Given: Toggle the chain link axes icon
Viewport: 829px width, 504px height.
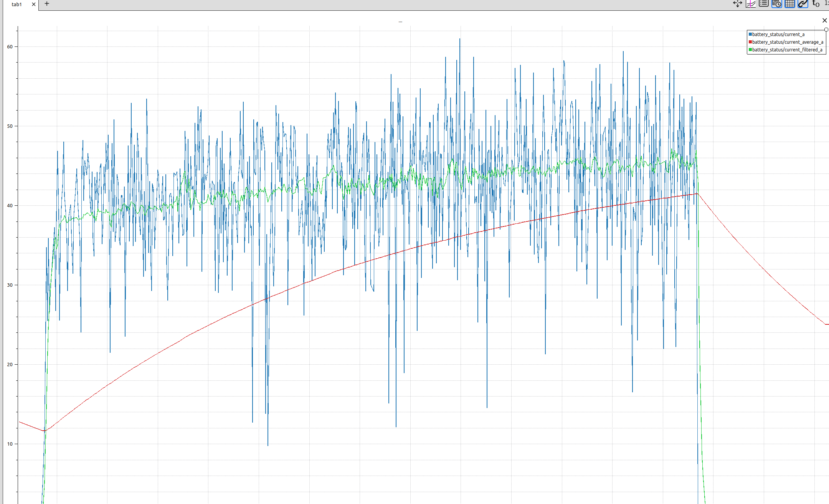Looking at the screenshot, I should point(803,4).
